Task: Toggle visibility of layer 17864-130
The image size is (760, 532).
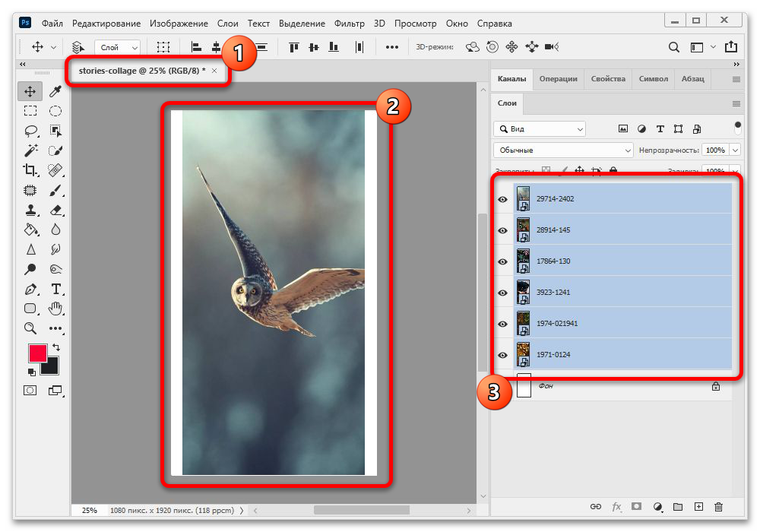Action: click(502, 261)
